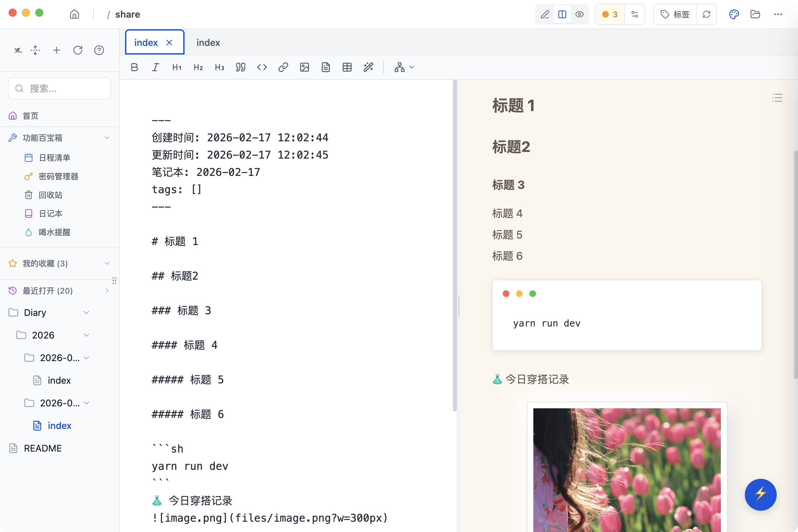This screenshot has height=532, width=798.
Task: Insert a blockquote
Action: coord(240,67)
